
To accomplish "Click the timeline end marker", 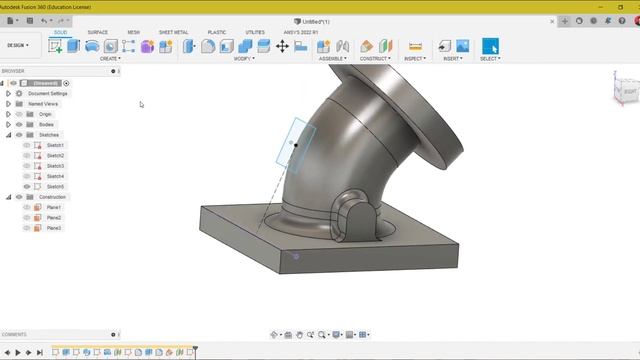I will tap(195, 351).
